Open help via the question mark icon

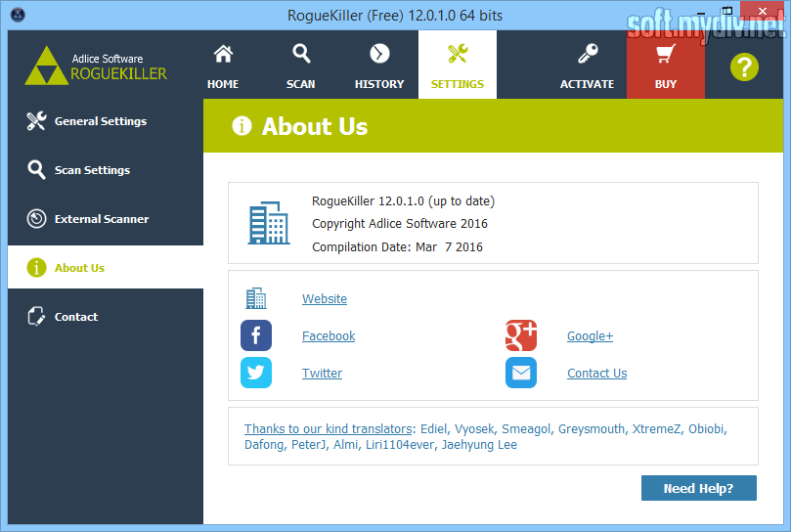(744, 66)
